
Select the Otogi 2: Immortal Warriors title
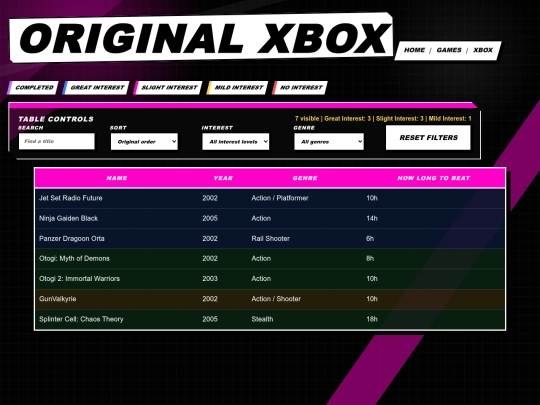pyautogui.click(x=79, y=279)
